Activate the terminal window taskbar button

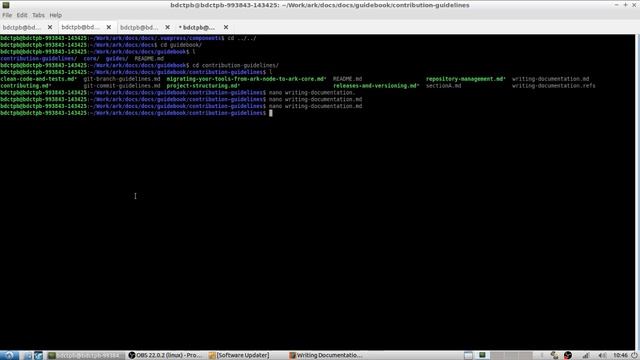coord(85,356)
